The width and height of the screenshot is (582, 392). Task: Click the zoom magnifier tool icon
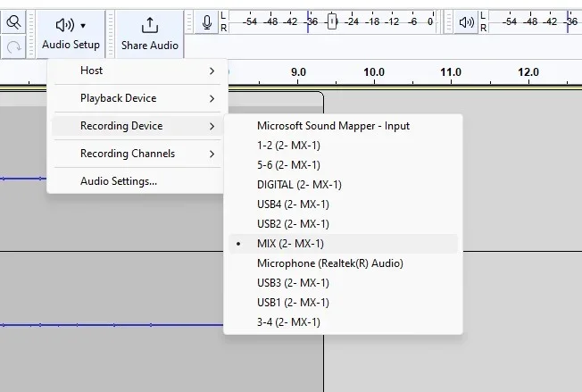tap(13, 23)
